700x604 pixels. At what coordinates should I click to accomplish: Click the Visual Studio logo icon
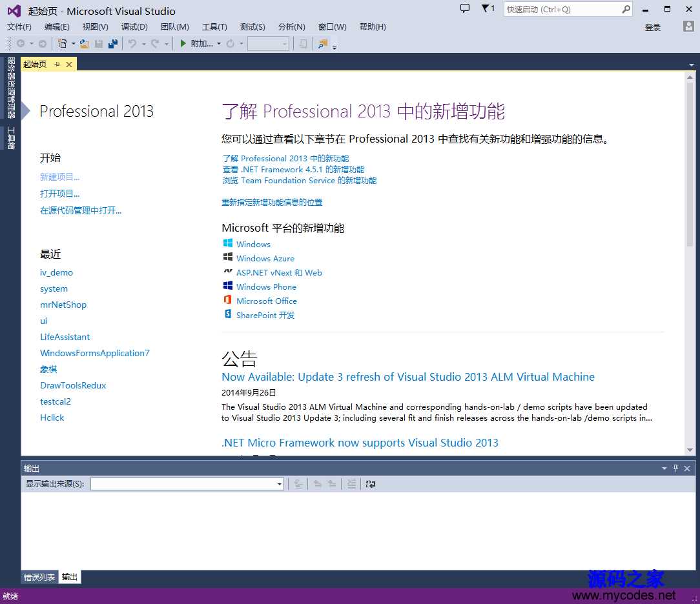point(14,11)
